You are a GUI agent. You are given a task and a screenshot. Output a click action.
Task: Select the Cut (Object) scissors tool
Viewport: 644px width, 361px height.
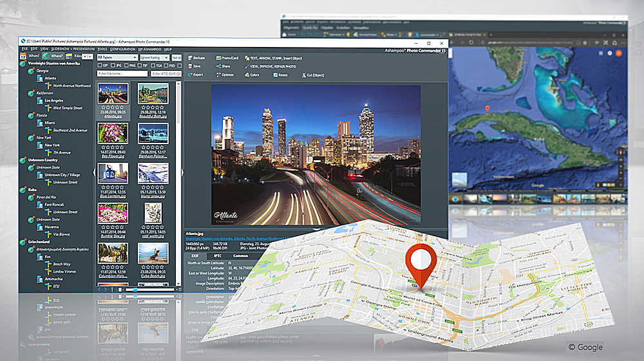tap(305, 75)
